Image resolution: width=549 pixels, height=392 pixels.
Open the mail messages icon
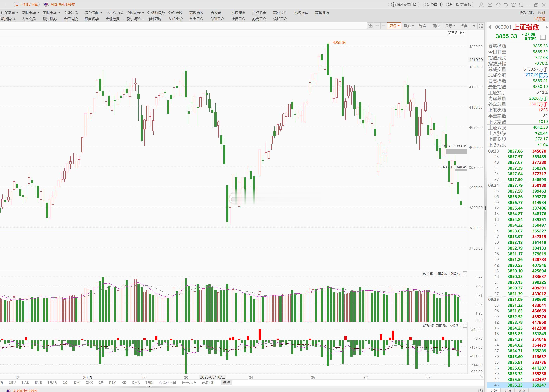pyautogui.click(x=490, y=5)
